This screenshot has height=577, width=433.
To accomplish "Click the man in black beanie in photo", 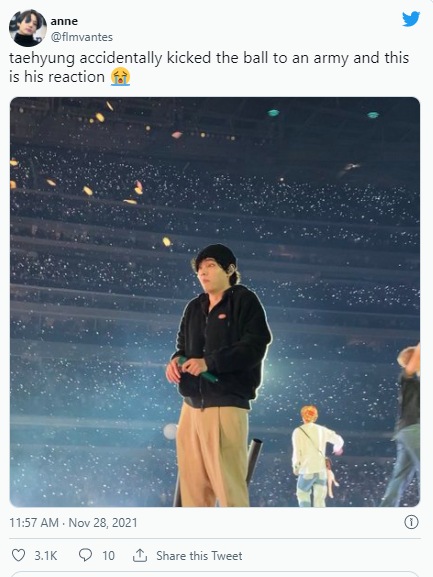I will point(219,372).
